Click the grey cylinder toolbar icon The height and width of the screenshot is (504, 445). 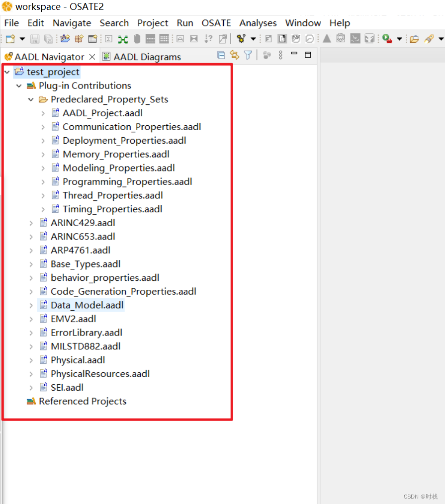tap(137, 39)
